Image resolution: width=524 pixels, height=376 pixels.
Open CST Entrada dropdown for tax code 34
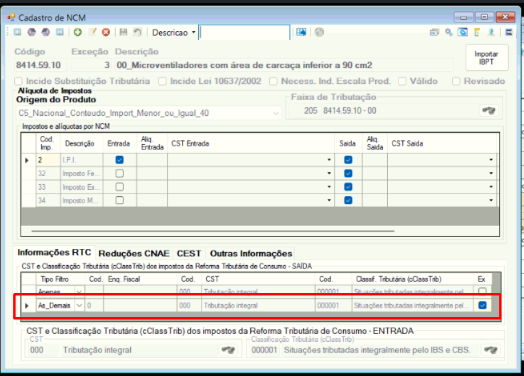coord(329,200)
